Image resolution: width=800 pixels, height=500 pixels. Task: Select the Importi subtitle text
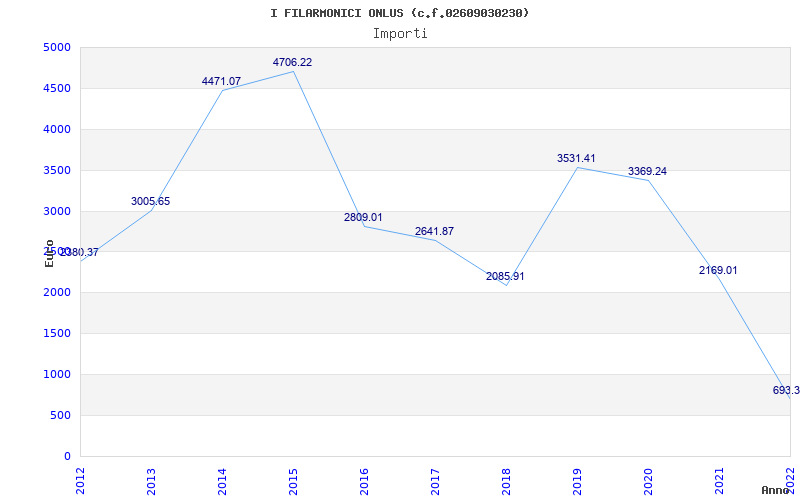tap(400, 34)
